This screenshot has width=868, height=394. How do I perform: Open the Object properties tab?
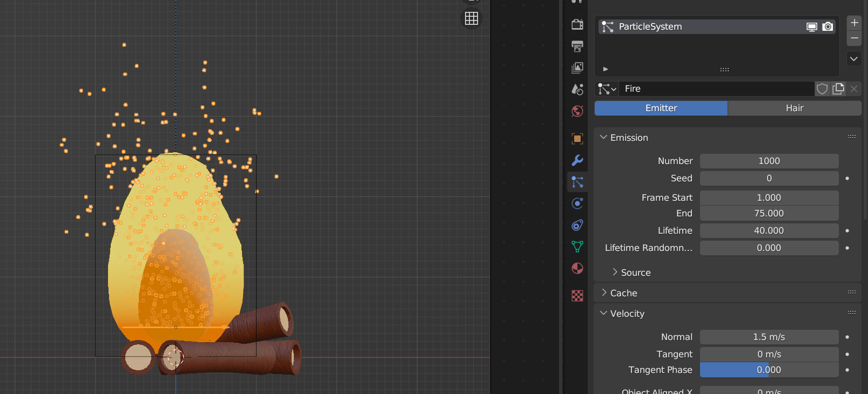577,139
